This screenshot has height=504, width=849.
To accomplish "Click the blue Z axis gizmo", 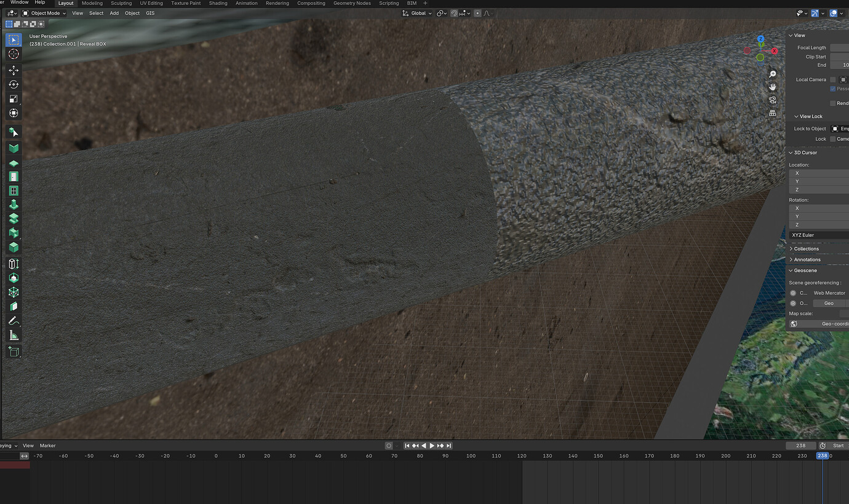I will coord(761,39).
